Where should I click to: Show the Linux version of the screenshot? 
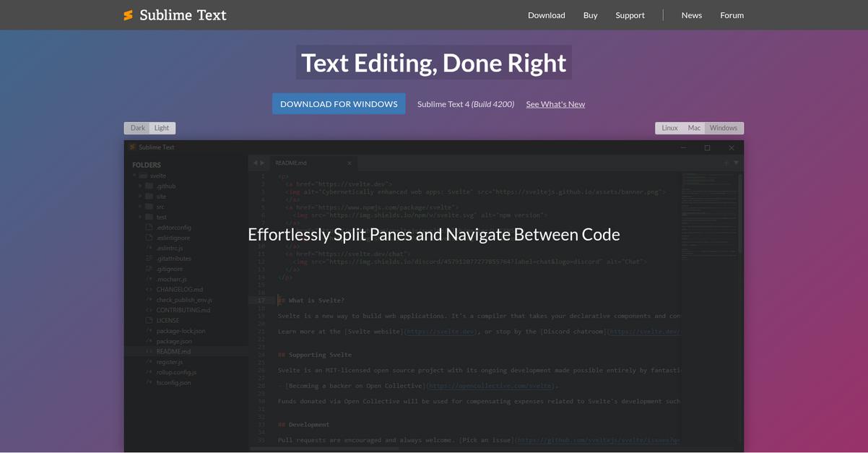point(669,128)
